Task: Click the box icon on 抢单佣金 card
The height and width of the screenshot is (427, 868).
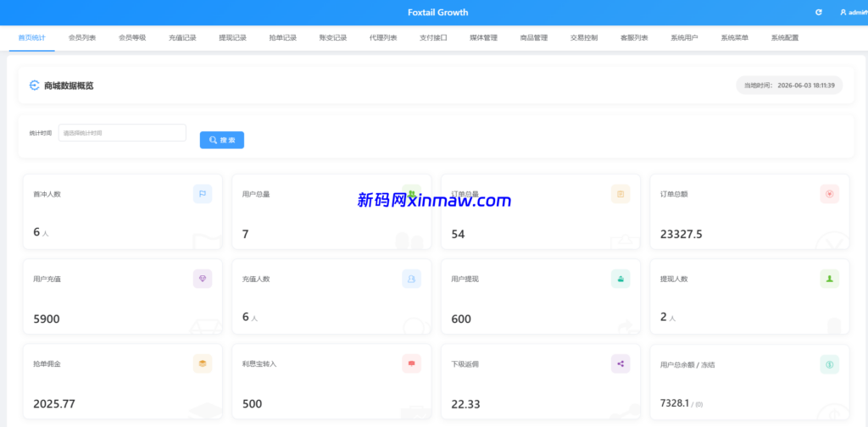Action: tap(203, 364)
